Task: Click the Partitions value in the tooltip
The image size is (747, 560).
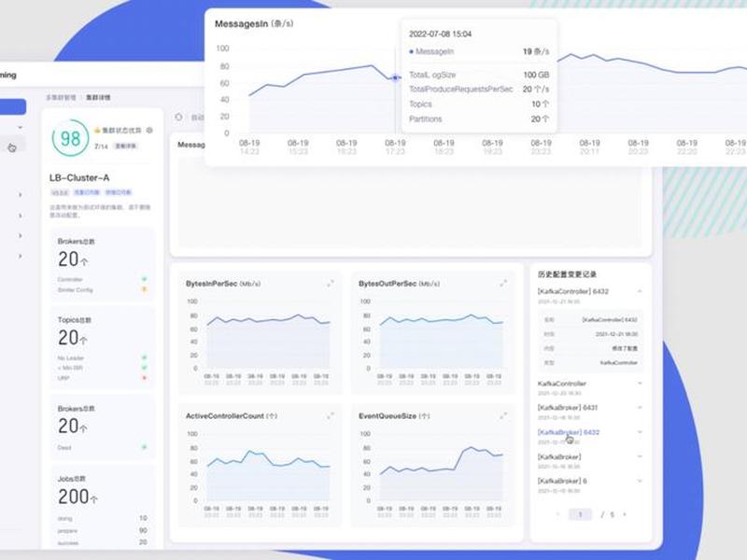Action: point(540,119)
